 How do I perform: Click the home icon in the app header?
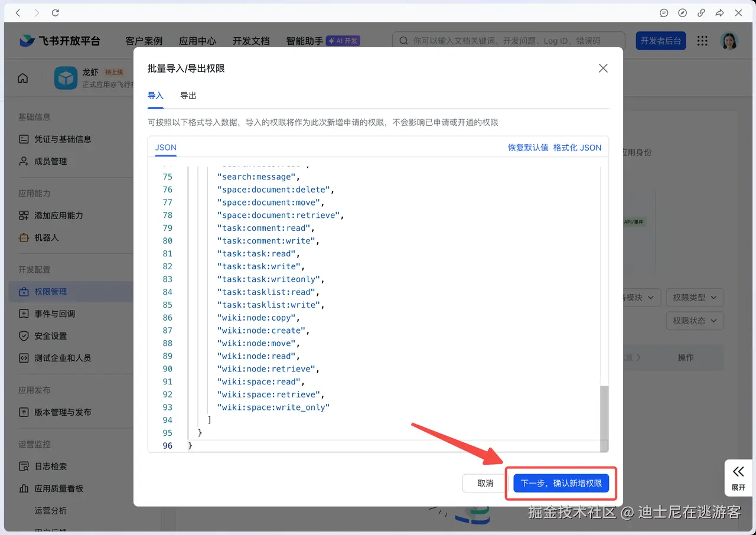click(22, 78)
